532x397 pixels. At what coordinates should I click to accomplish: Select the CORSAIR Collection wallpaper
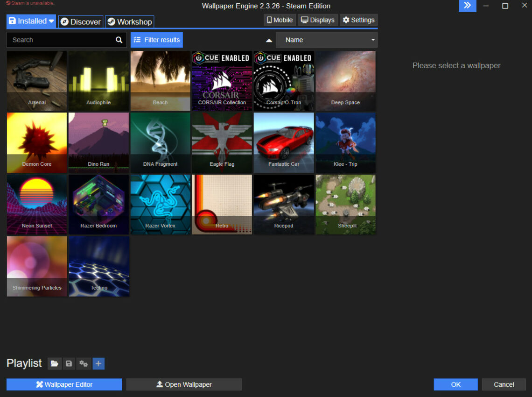pyautogui.click(x=222, y=81)
